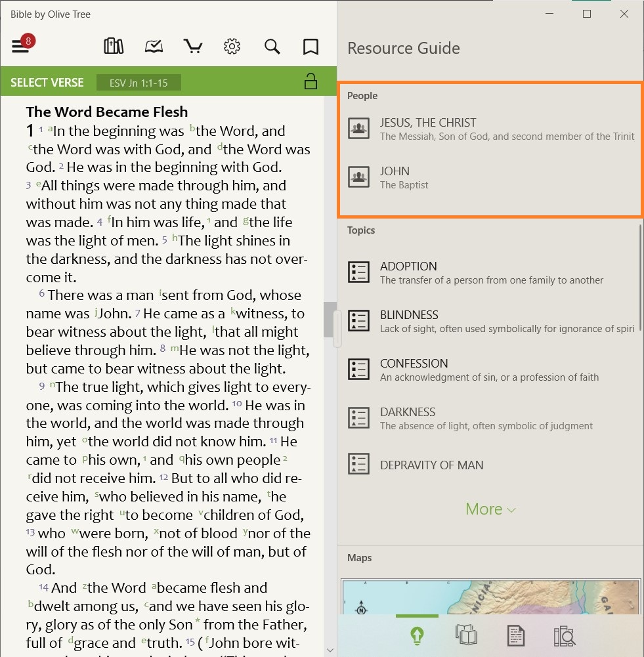Open the DEPRAVITY OF MAN topic
The width and height of the screenshot is (644, 657).
(x=490, y=464)
